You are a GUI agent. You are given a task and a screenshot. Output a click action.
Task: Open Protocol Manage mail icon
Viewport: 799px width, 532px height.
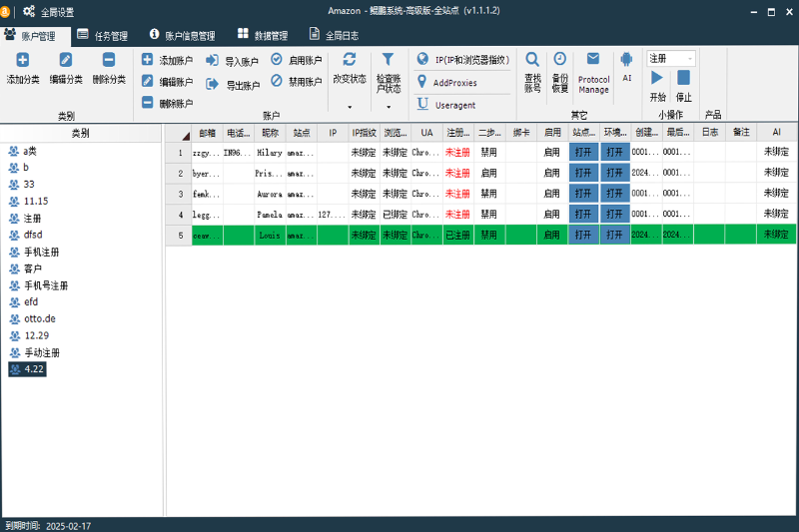pos(593,59)
